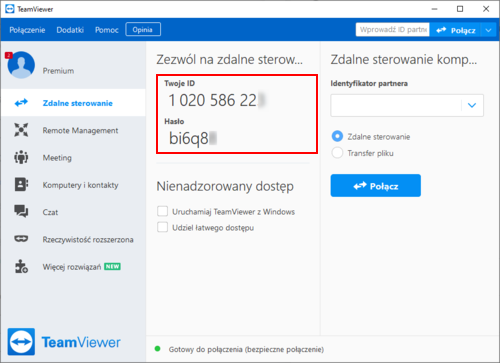
Task: Open the Dodatki menu
Action: tap(70, 30)
